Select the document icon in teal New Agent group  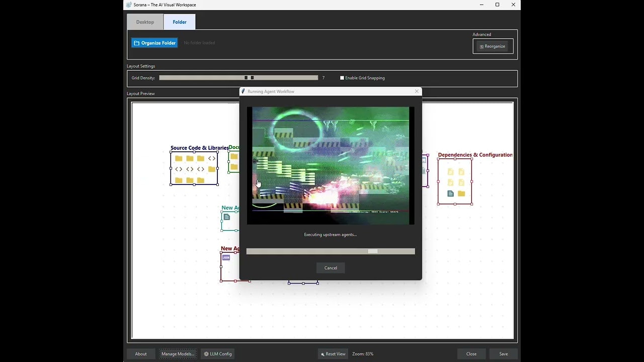tap(227, 217)
